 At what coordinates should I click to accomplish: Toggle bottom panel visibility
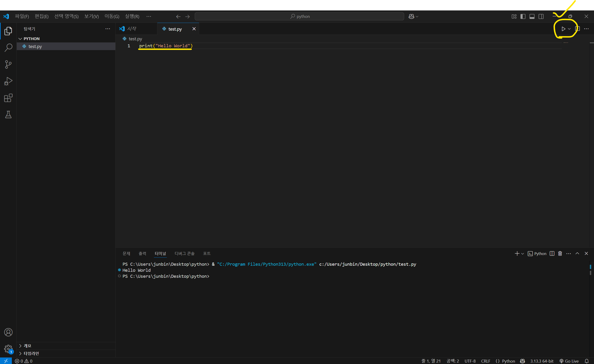[x=532, y=16]
